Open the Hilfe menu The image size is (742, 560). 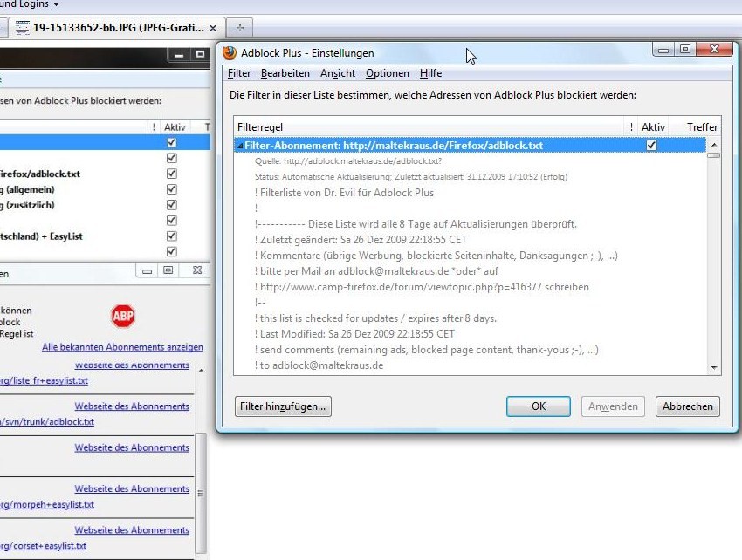[x=430, y=73]
